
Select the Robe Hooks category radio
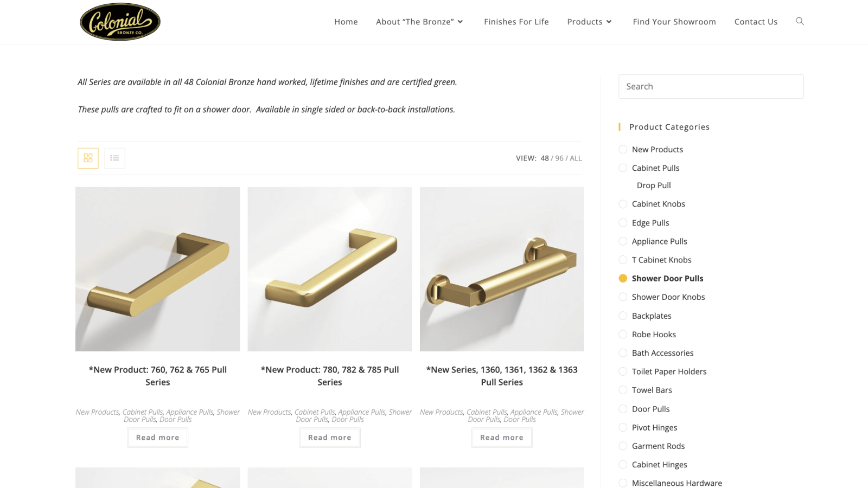tap(623, 335)
